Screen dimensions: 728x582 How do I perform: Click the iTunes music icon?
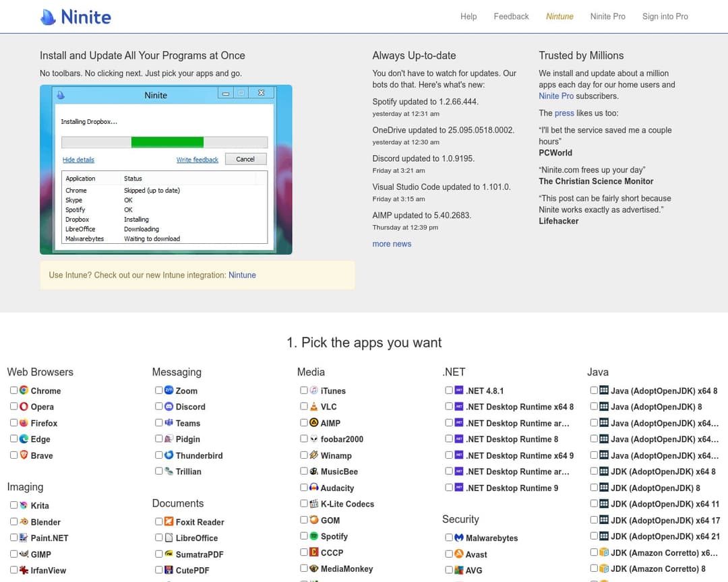314,390
